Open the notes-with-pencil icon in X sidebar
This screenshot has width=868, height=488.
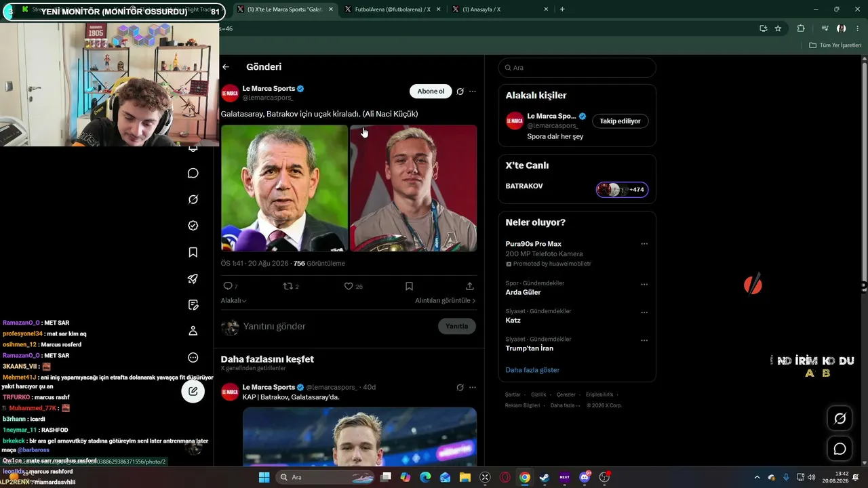click(193, 305)
